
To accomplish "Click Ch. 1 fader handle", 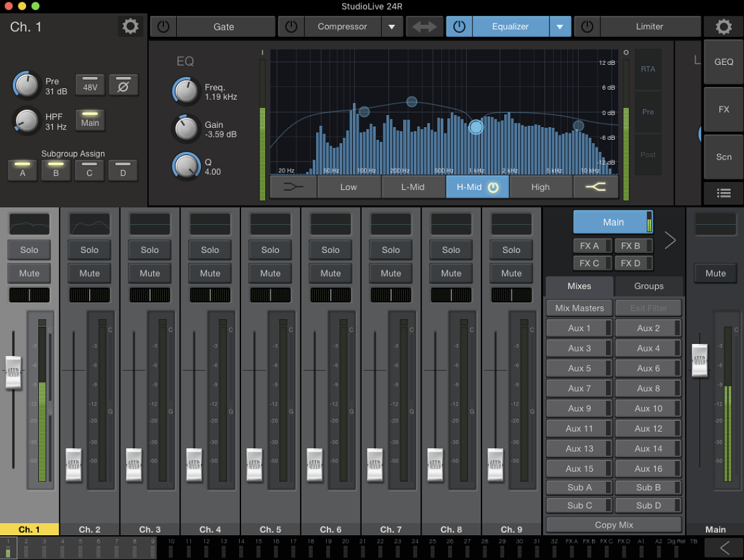I will [x=13, y=372].
